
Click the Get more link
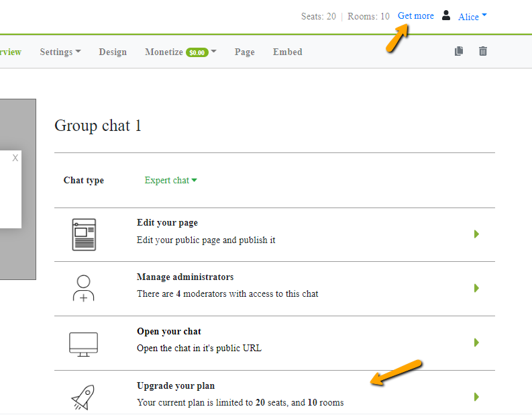(x=415, y=15)
